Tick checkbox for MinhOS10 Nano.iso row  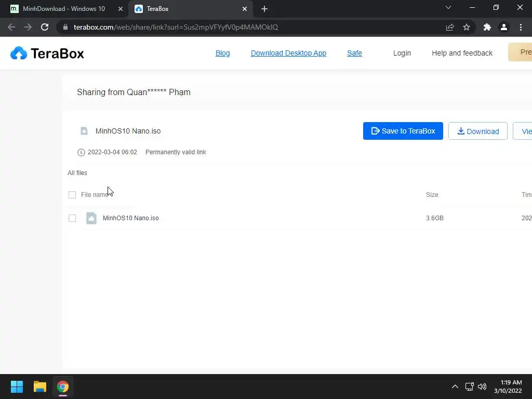coord(72,218)
